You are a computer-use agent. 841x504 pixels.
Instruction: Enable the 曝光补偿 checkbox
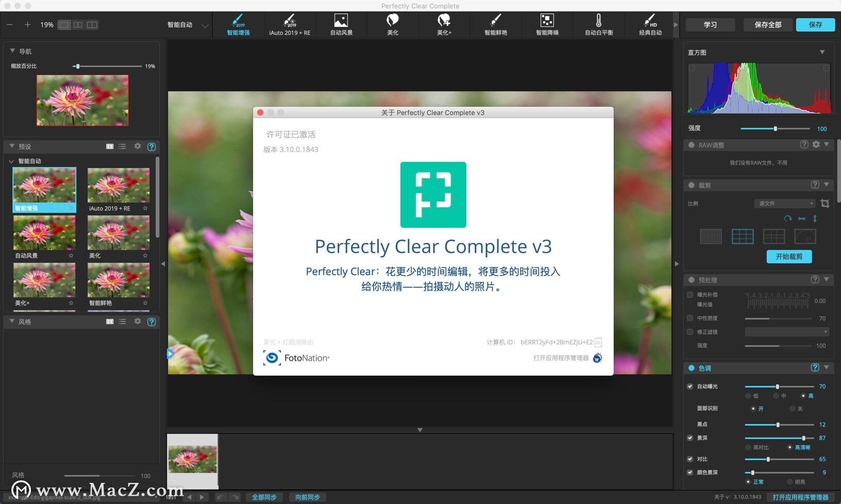pyautogui.click(x=690, y=295)
